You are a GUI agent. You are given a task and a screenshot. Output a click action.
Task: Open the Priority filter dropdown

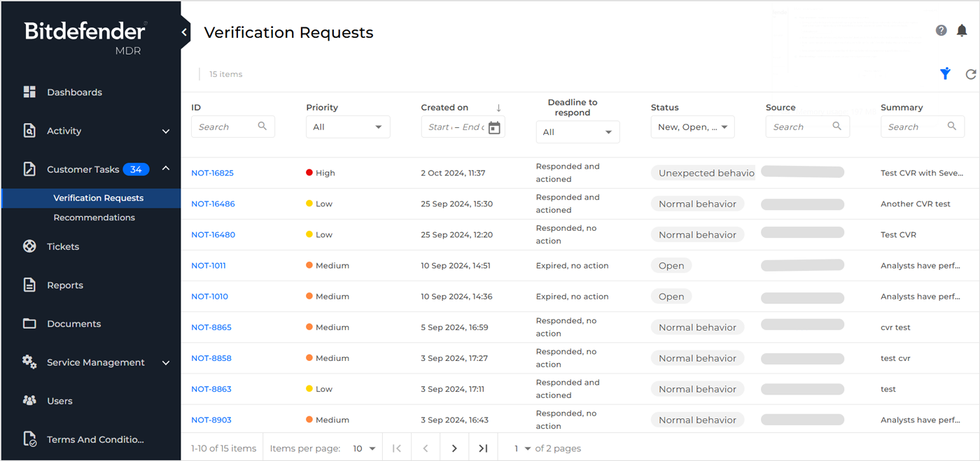pos(348,127)
